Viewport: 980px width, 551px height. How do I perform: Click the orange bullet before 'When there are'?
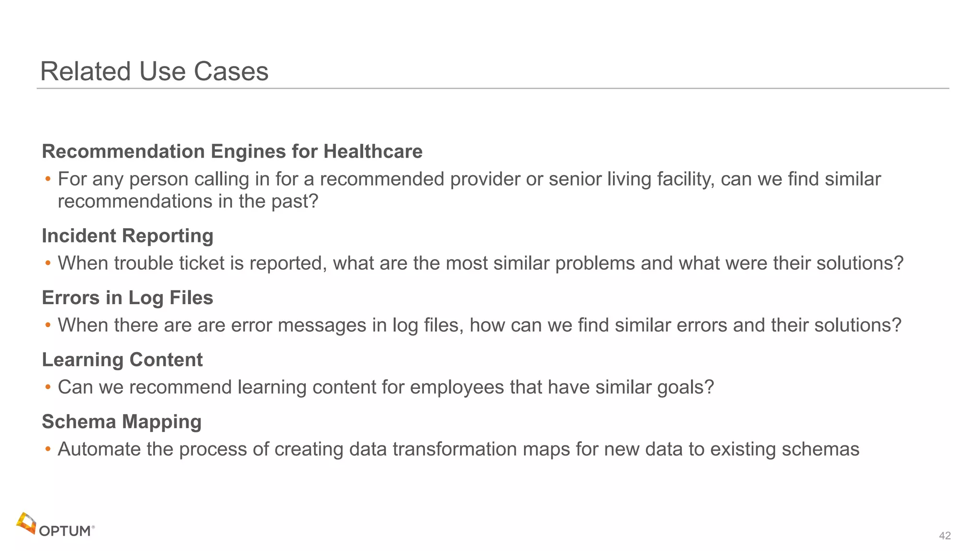click(48, 325)
